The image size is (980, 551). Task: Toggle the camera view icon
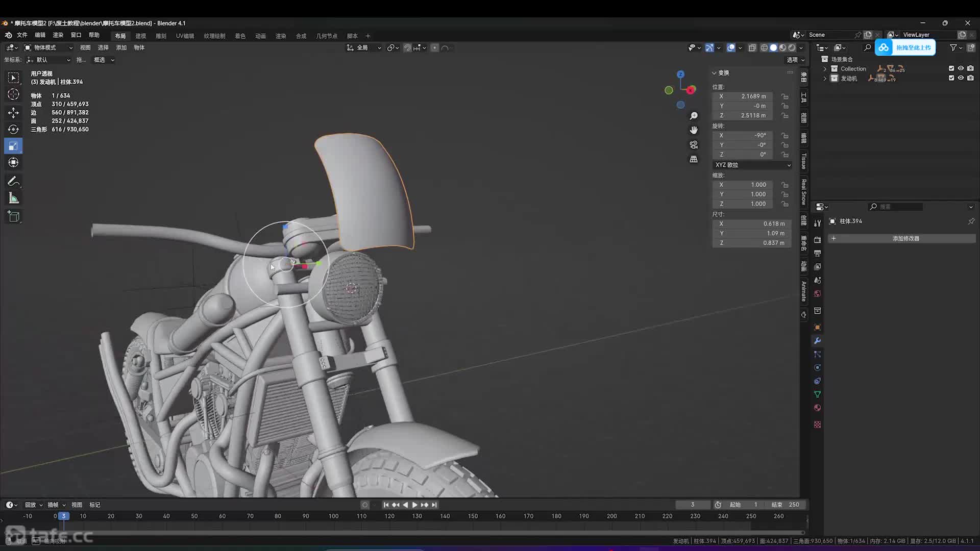coord(694,145)
